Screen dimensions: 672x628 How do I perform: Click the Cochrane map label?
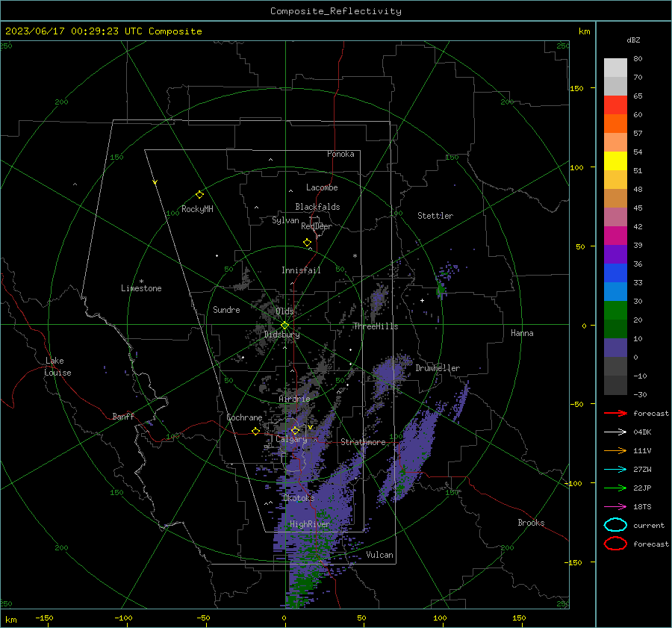click(244, 417)
